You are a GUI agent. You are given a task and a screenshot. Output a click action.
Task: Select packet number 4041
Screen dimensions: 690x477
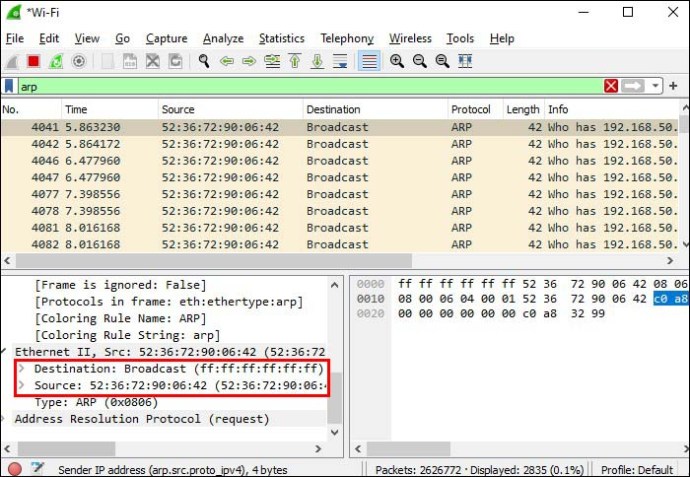pos(340,127)
